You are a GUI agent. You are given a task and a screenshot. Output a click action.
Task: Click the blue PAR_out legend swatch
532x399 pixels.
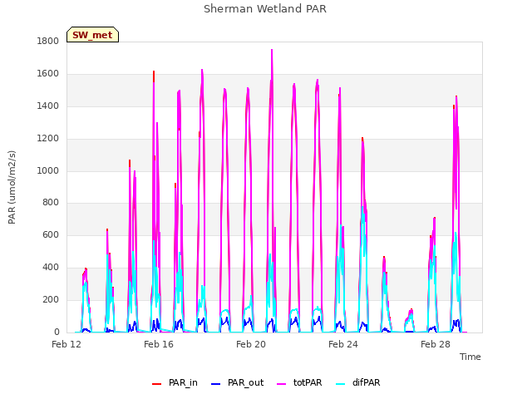coord(215,384)
